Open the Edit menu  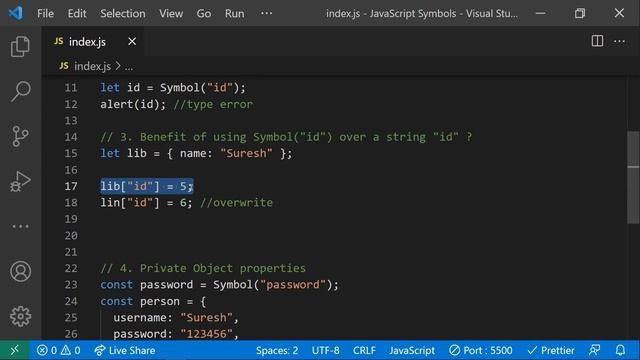(x=77, y=13)
